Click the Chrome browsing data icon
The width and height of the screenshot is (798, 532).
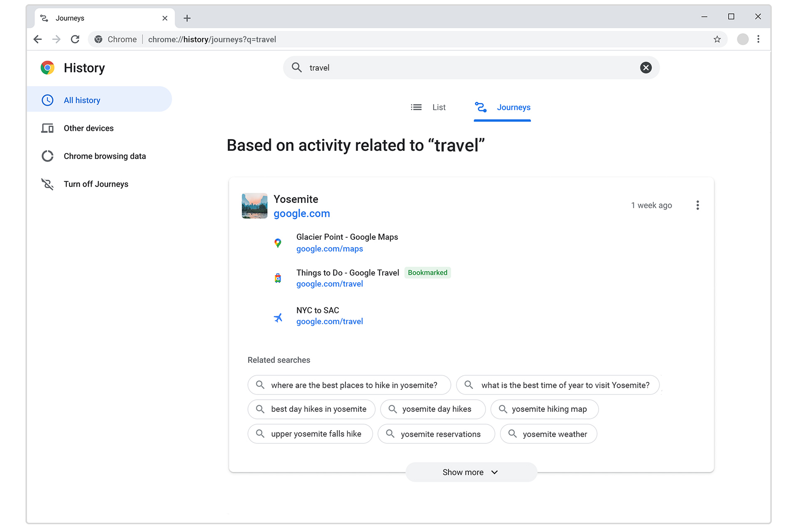tap(47, 156)
